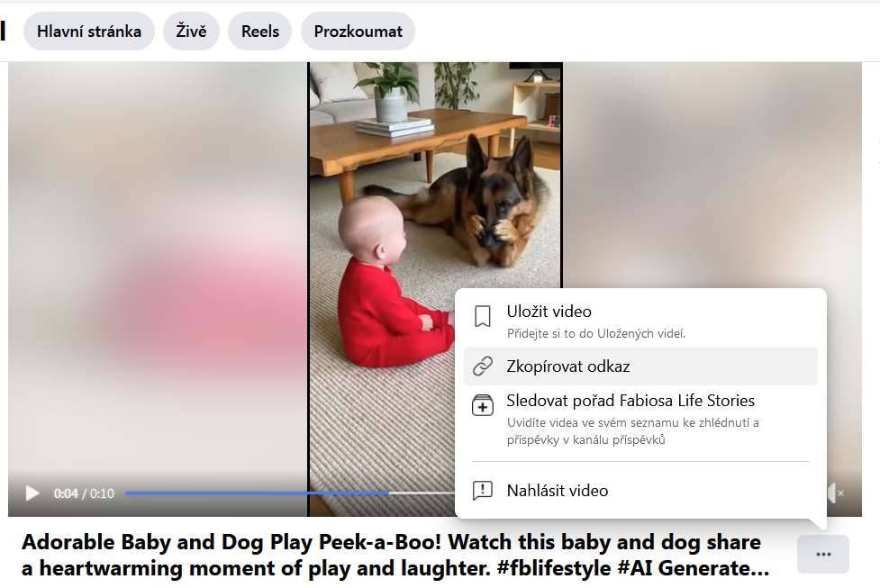Open the Reels tab
880x588 pixels.
[x=259, y=31]
